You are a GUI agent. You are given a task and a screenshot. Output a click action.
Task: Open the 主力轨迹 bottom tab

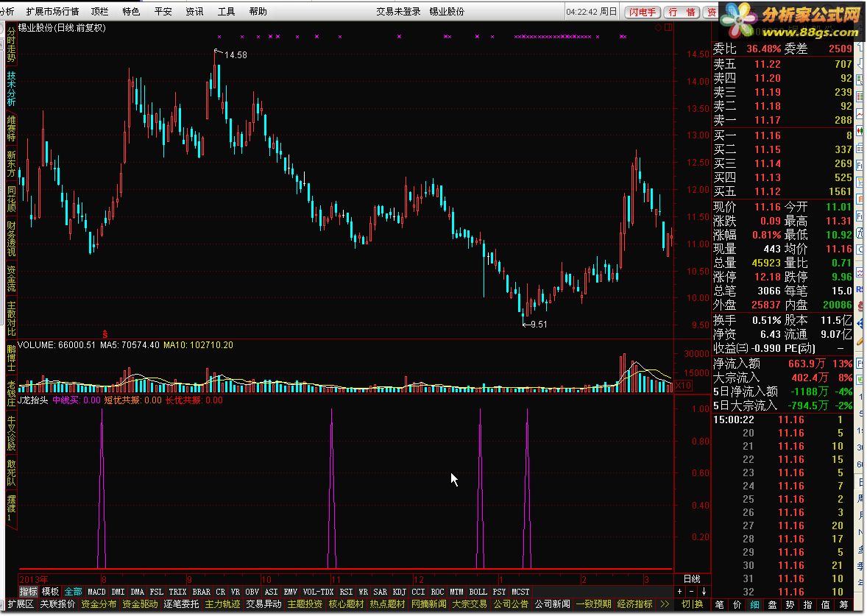[x=223, y=603]
